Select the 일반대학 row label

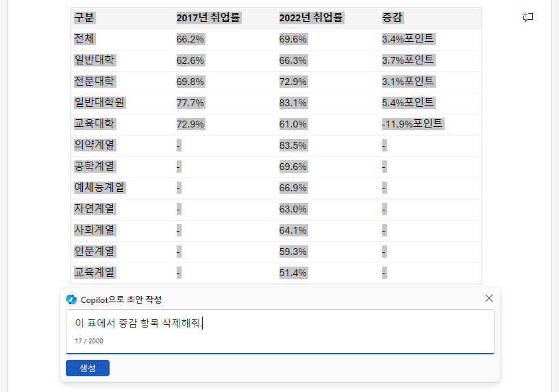click(95, 60)
